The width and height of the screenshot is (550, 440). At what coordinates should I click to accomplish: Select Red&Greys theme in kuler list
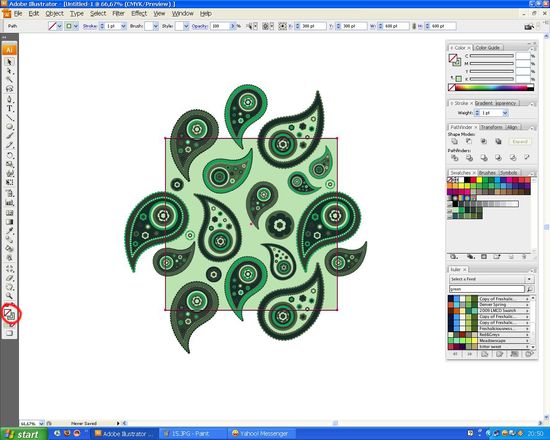[489, 335]
